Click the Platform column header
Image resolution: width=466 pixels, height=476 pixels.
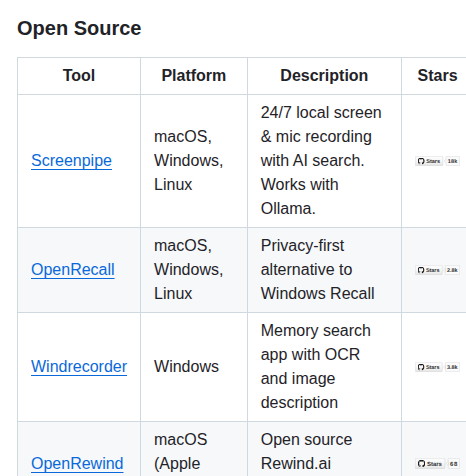pyautogui.click(x=194, y=76)
